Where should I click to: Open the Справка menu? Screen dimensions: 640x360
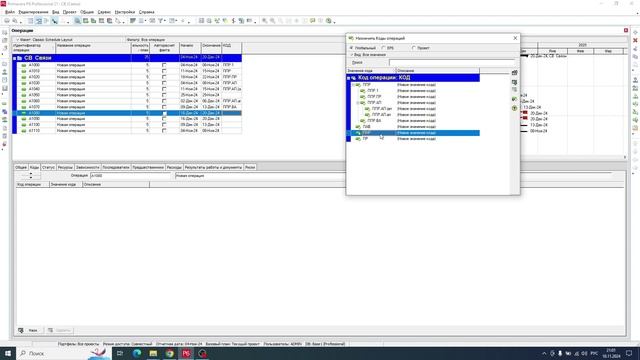[147, 12]
